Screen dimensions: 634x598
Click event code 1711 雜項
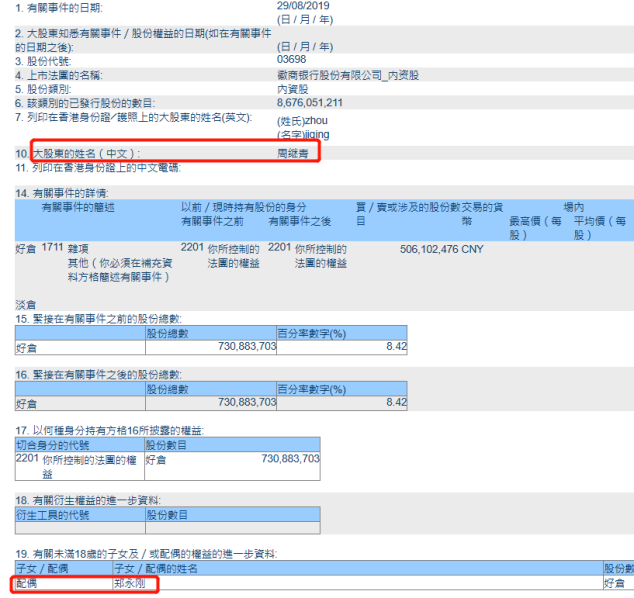[65, 248]
